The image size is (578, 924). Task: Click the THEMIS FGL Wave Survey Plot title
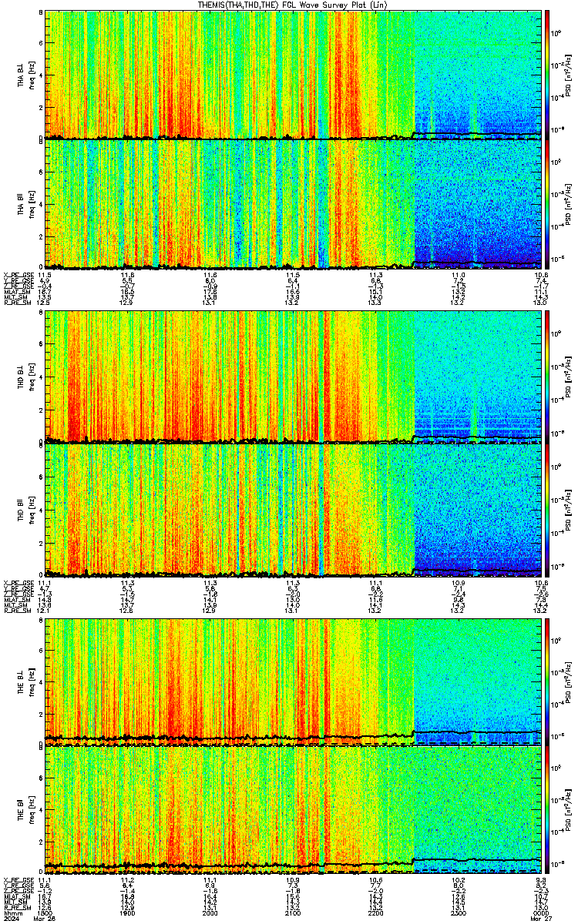click(294, 4)
